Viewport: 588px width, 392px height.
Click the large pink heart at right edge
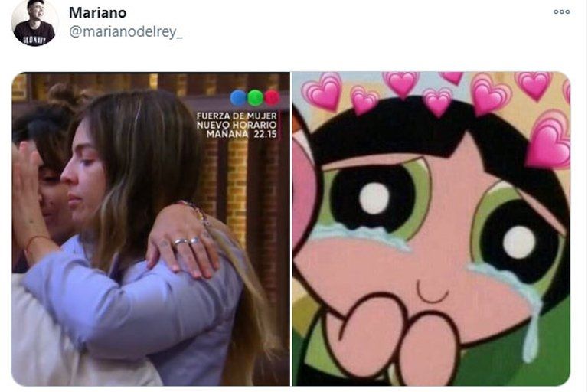549,140
